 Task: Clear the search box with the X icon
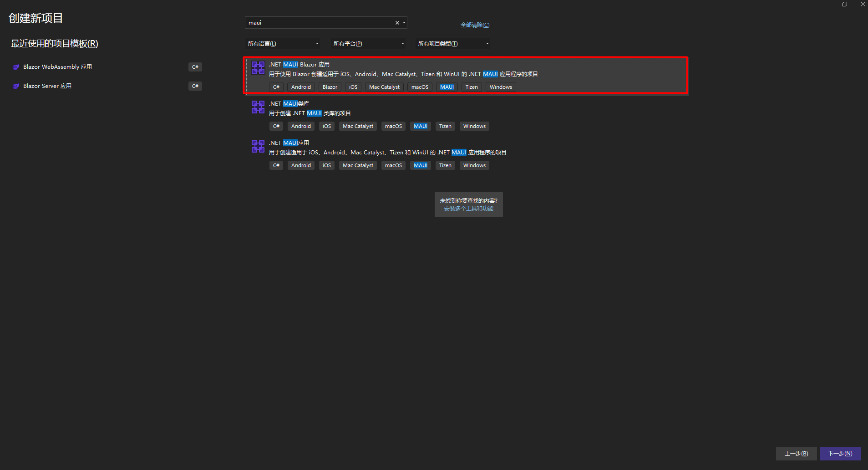[397, 23]
